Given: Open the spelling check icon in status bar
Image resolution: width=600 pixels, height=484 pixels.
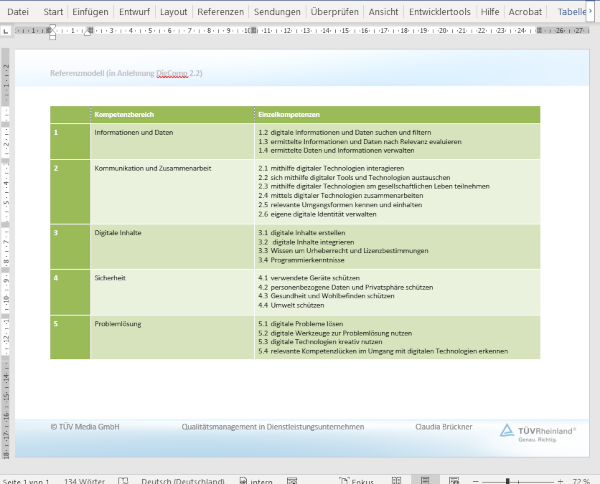Looking at the screenshot, I should click(121, 479).
